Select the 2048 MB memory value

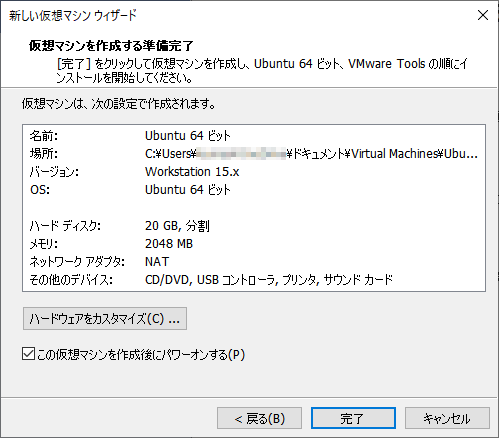[169, 244]
